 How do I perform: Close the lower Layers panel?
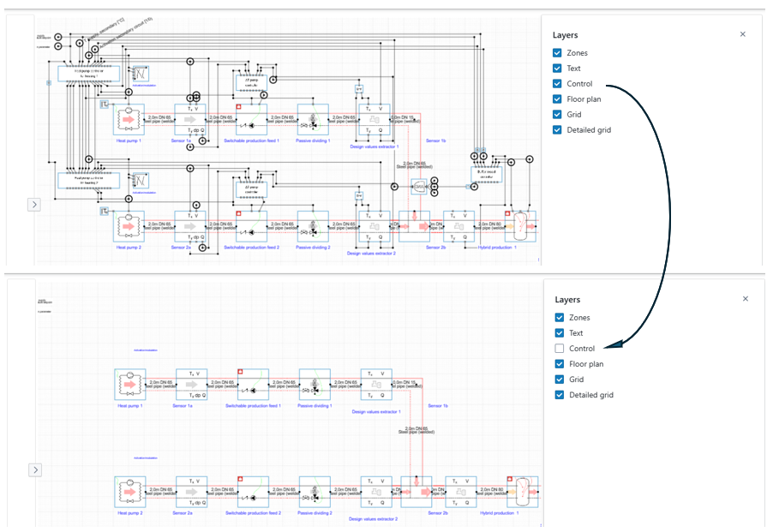pos(745,299)
